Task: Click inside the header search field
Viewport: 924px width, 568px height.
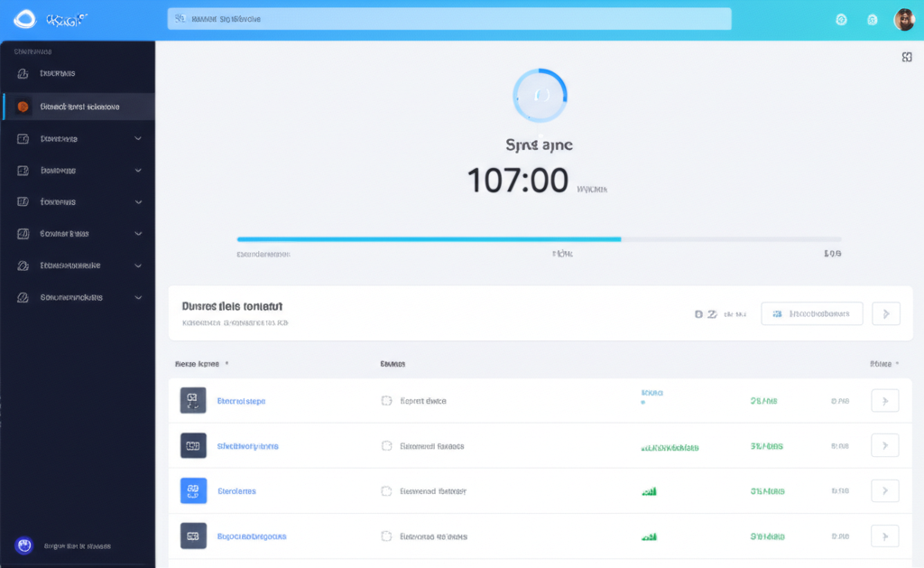Action: pos(448,18)
